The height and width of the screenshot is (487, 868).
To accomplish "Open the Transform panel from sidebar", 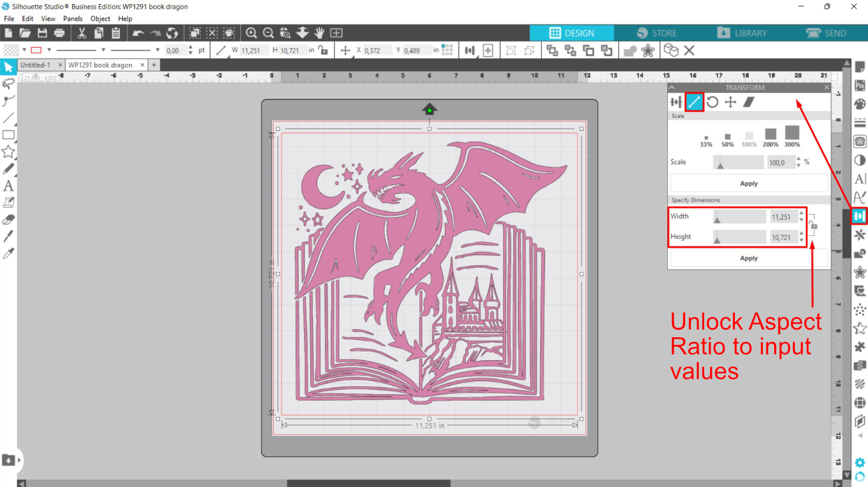I will 859,216.
